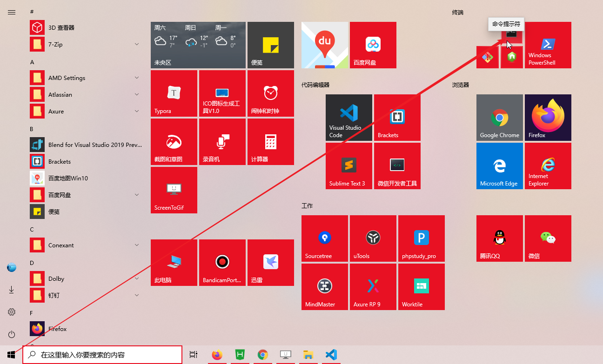Open 3D 查看器 from app list

click(x=86, y=27)
